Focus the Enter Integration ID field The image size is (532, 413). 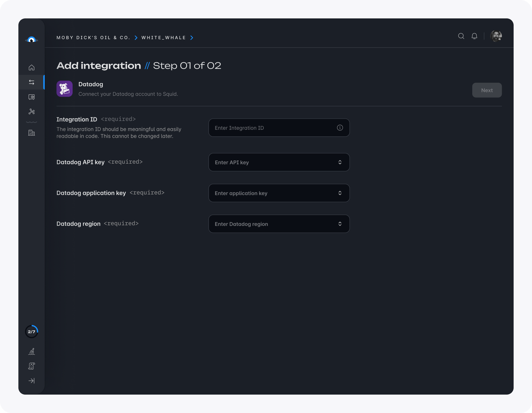pos(279,128)
